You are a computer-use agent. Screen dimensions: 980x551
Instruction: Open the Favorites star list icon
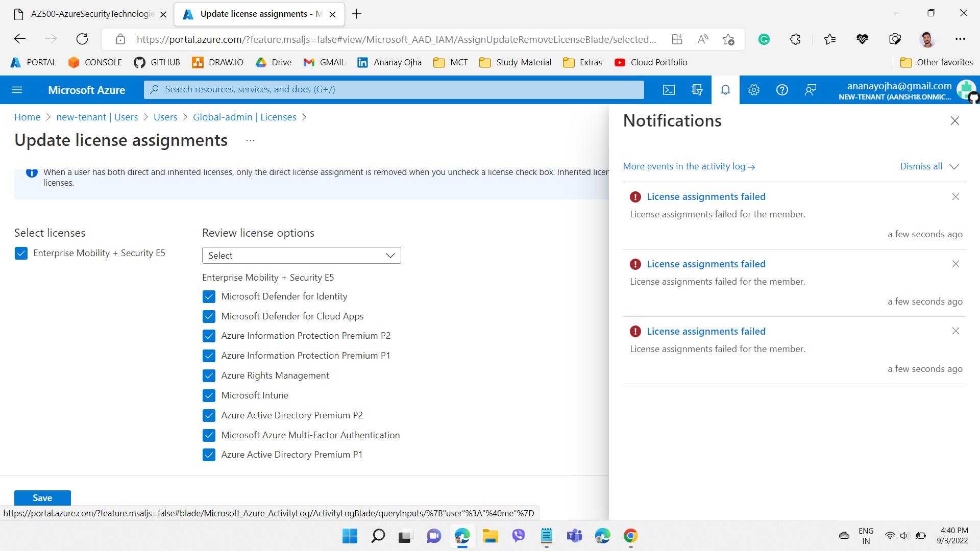830,39
